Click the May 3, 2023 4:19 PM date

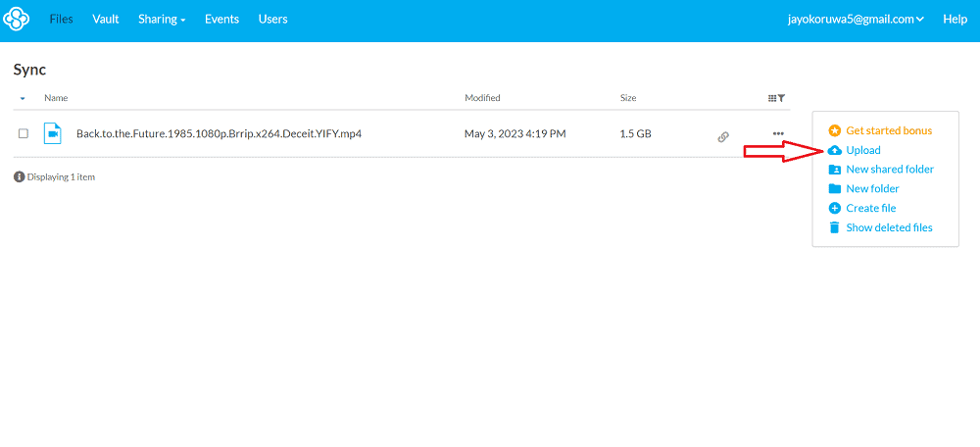point(515,133)
